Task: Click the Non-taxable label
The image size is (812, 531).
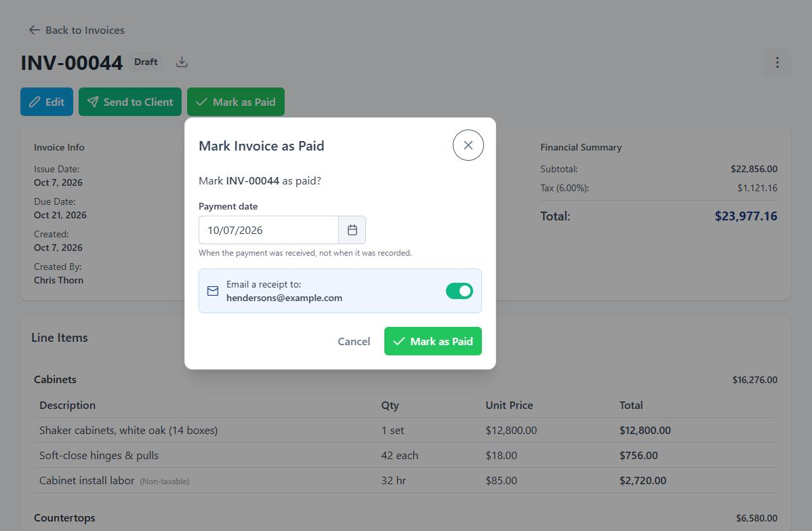Action: coord(165,481)
